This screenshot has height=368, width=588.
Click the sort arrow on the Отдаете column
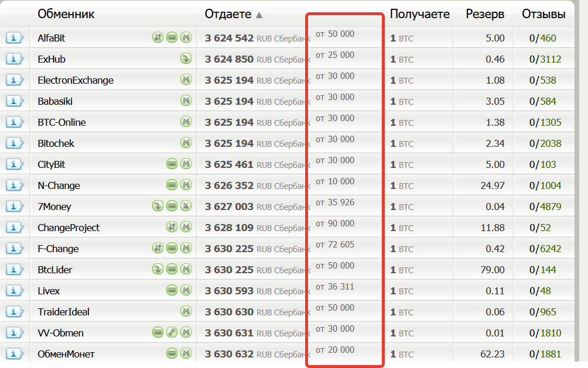[x=259, y=14]
